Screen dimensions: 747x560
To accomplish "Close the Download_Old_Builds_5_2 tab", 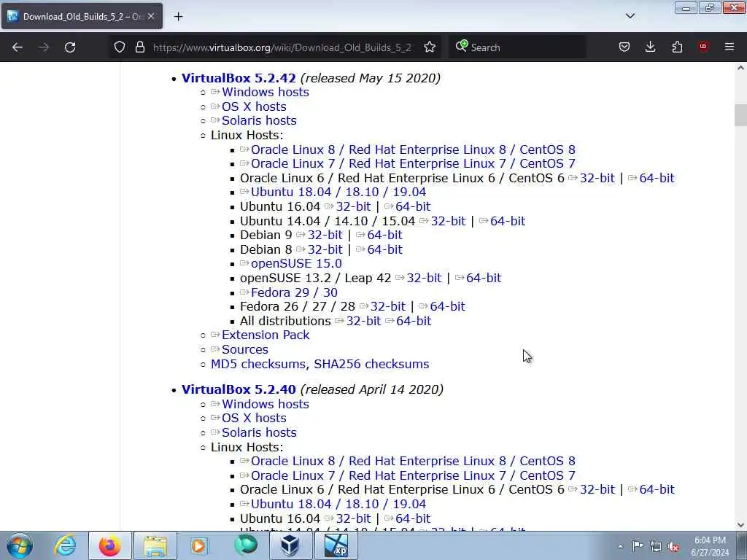I will (151, 16).
